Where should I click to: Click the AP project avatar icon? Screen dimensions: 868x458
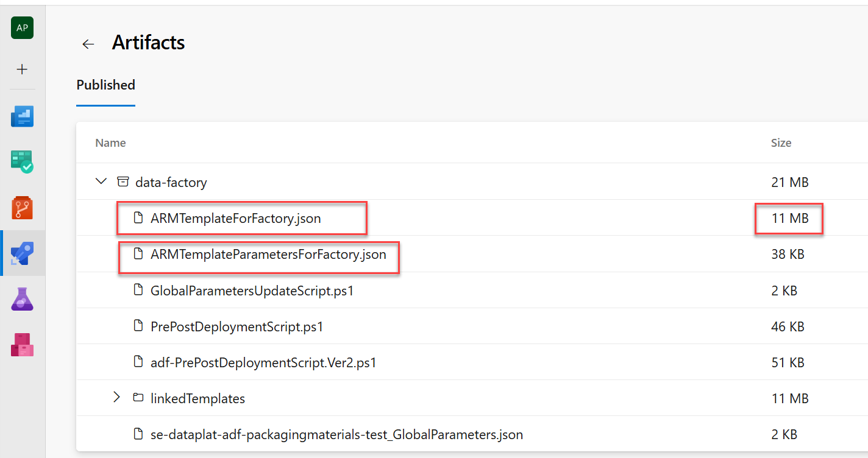pyautogui.click(x=22, y=28)
